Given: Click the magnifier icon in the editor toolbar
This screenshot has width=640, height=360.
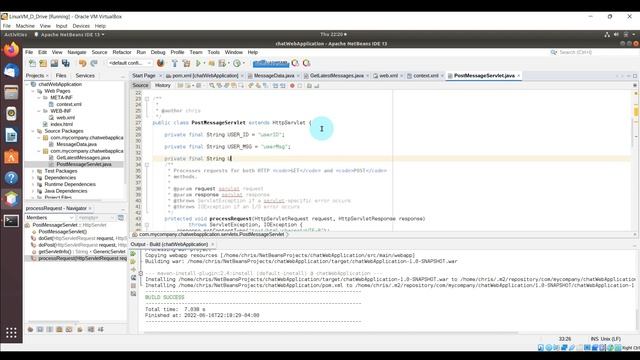Looking at the screenshot, I should [x=211, y=86].
